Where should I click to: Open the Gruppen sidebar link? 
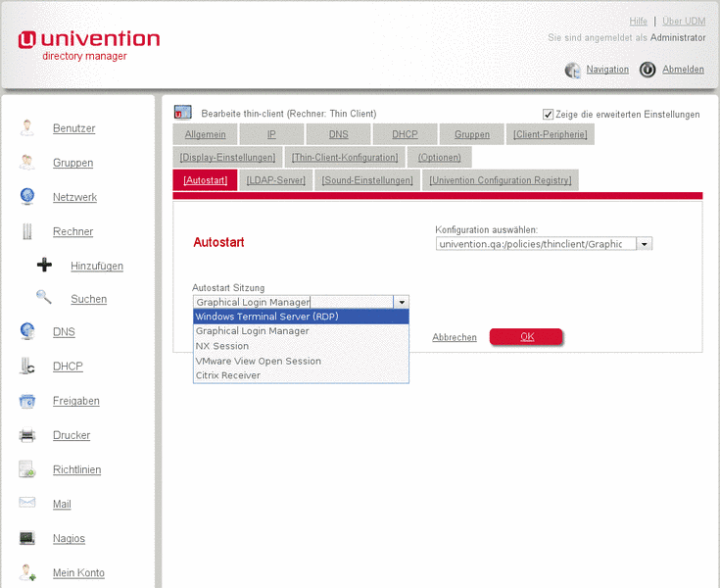(73, 163)
